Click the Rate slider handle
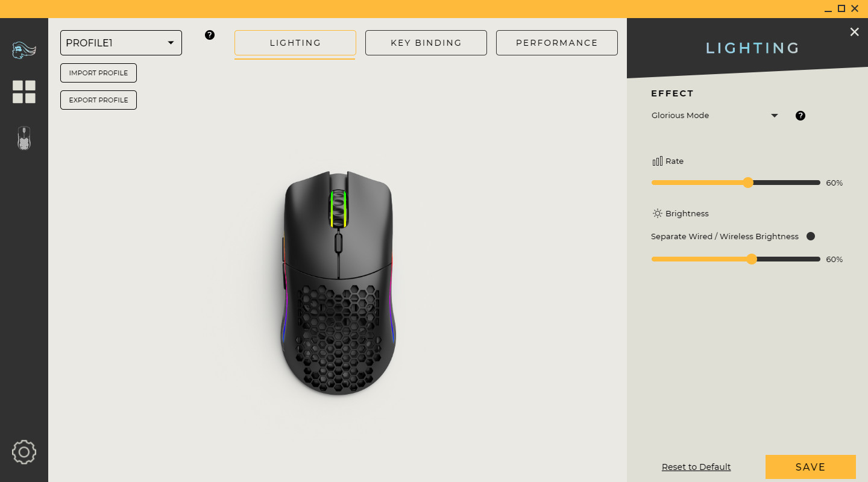 point(748,183)
